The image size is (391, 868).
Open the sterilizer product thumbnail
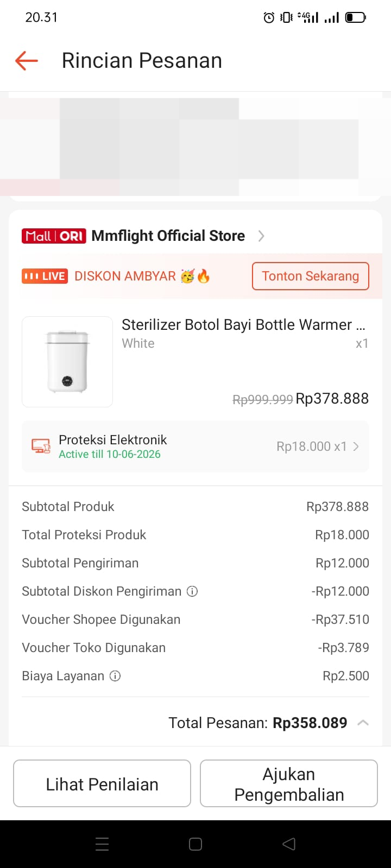(x=67, y=362)
